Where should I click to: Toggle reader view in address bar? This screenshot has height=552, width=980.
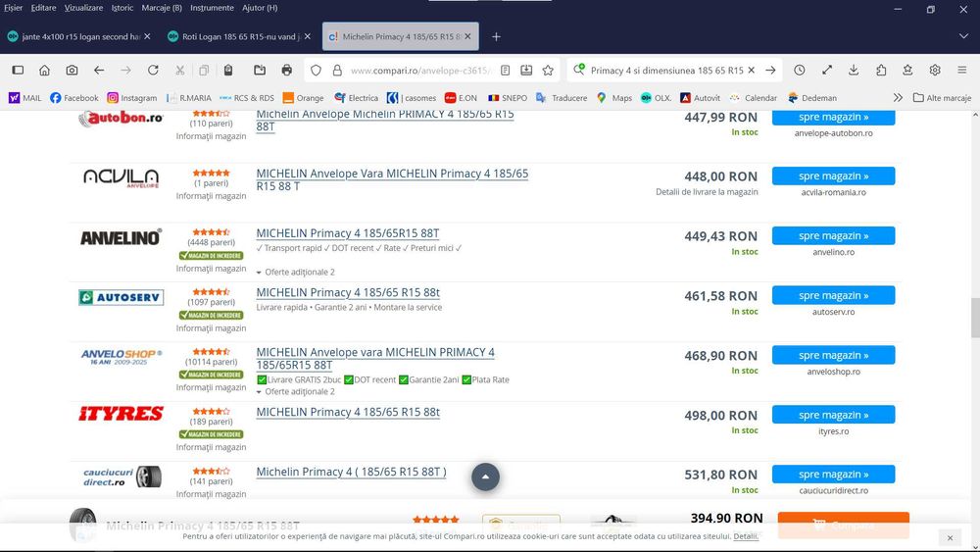(x=505, y=70)
